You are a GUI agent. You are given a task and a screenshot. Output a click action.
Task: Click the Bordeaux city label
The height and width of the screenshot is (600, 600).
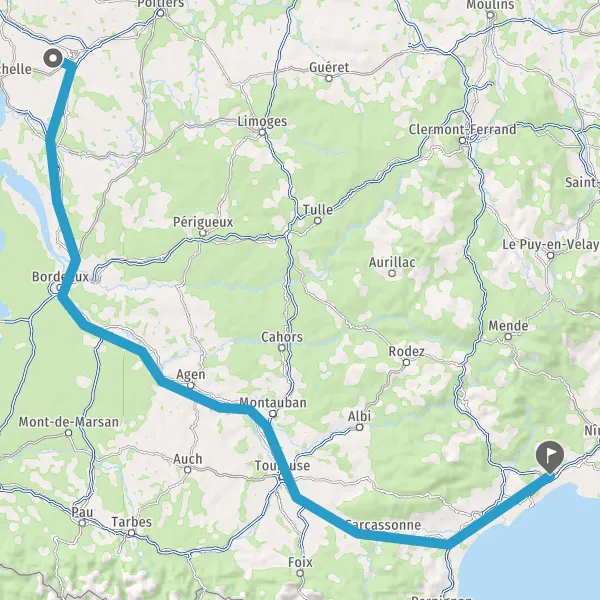click(x=60, y=276)
